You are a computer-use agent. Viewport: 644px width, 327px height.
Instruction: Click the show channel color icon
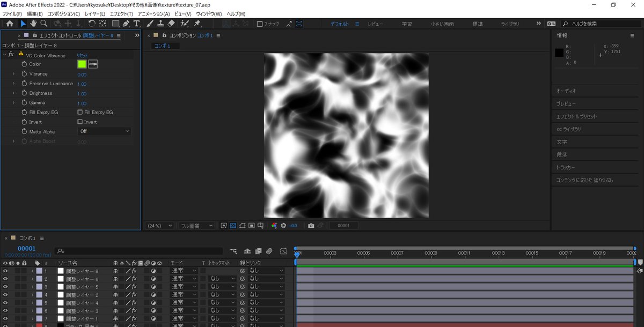click(x=274, y=226)
